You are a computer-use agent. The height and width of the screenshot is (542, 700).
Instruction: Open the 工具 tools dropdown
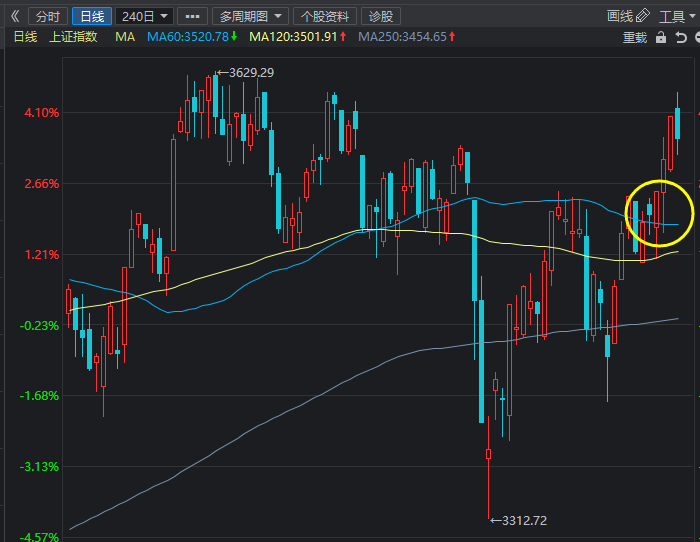coord(677,17)
